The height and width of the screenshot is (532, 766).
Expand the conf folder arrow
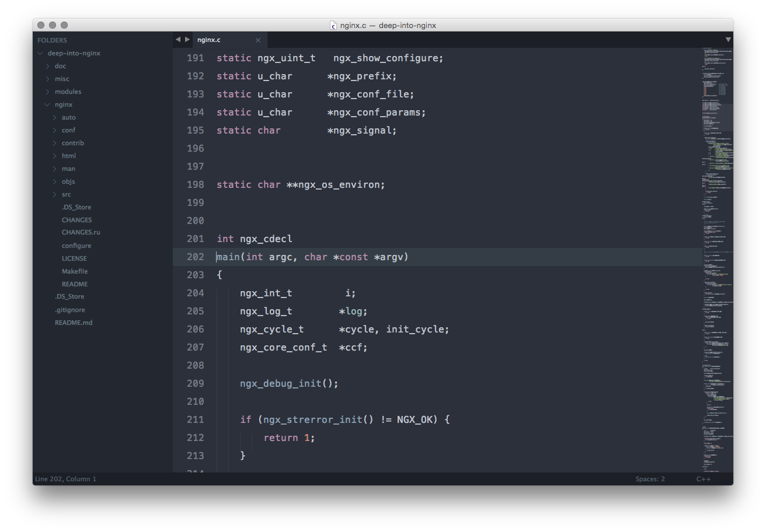point(54,130)
